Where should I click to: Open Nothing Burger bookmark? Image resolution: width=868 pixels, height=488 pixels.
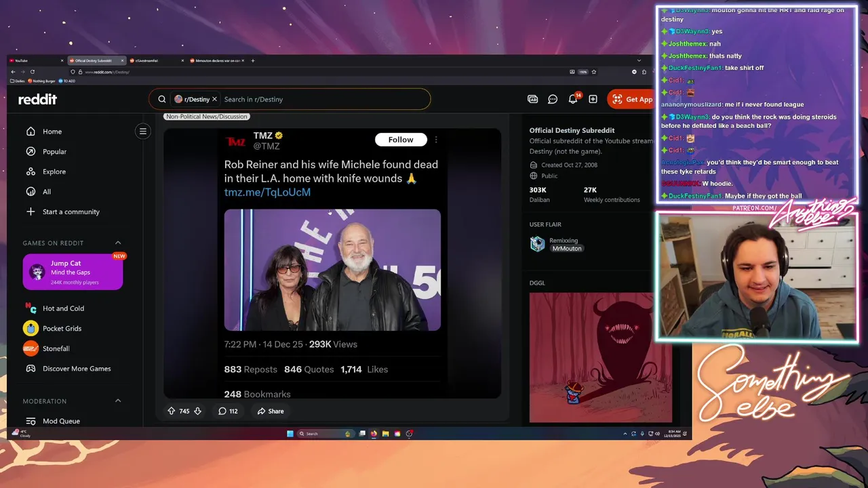coord(42,81)
